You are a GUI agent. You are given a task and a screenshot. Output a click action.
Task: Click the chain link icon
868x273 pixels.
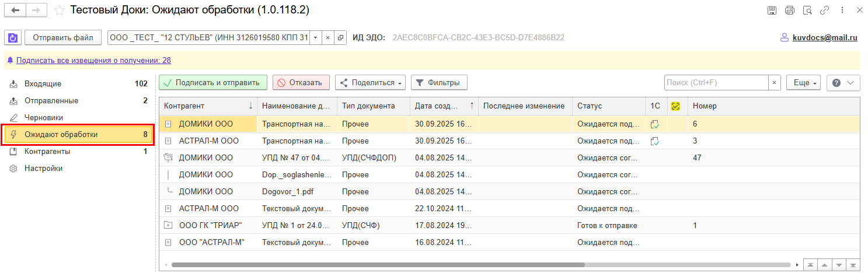pyautogui.click(x=825, y=10)
